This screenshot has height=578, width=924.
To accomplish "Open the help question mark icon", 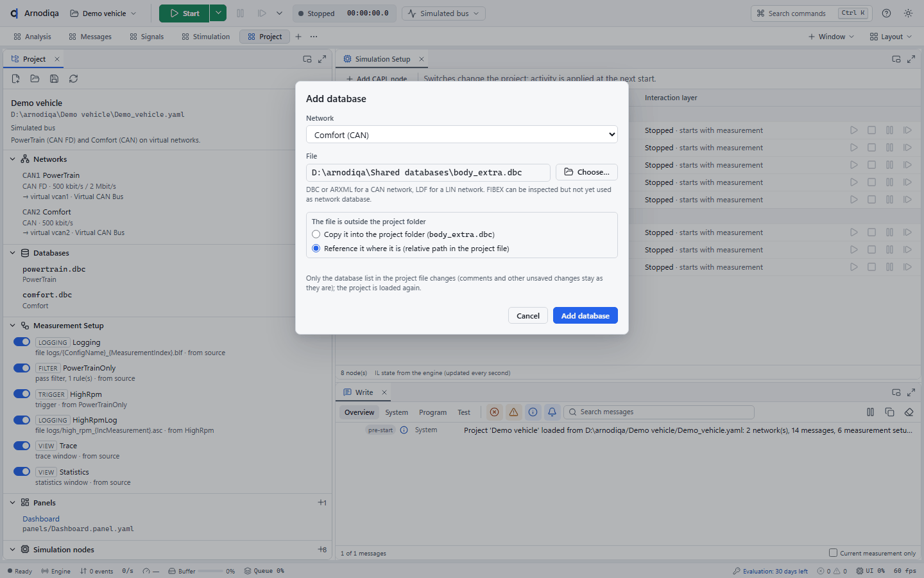I will point(886,13).
